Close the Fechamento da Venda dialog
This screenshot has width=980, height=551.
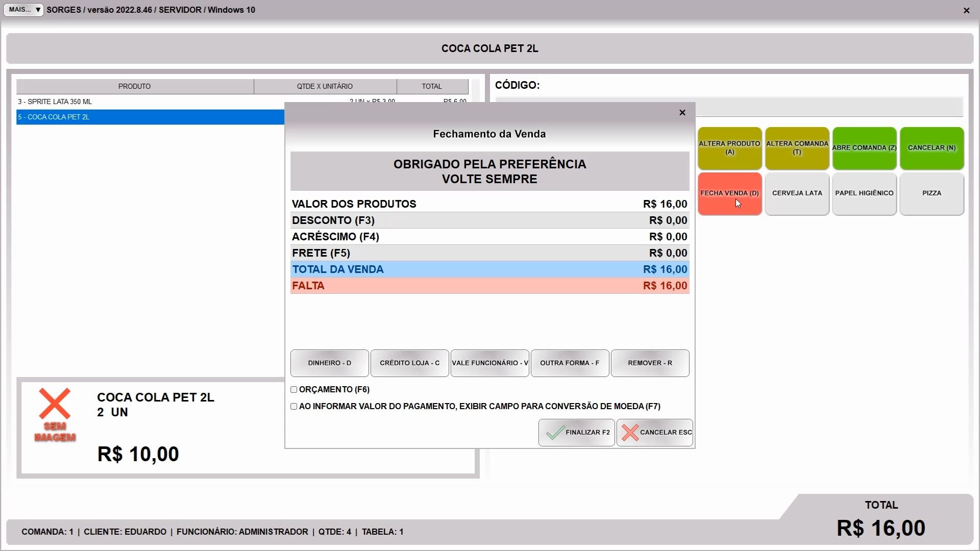pyautogui.click(x=682, y=113)
